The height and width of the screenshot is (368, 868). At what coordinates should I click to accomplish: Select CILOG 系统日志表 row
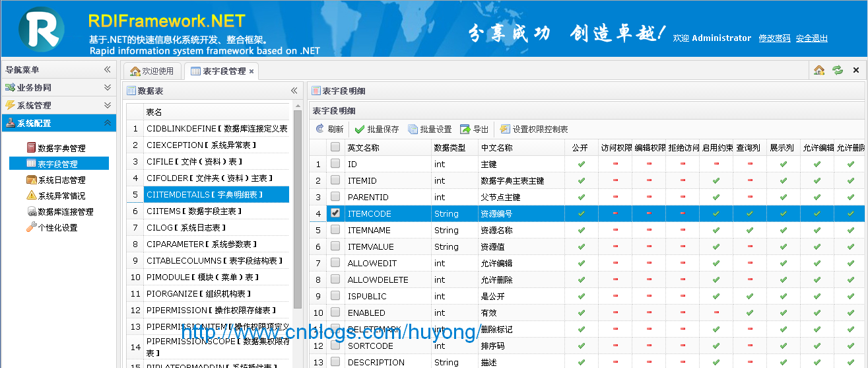point(207,227)
